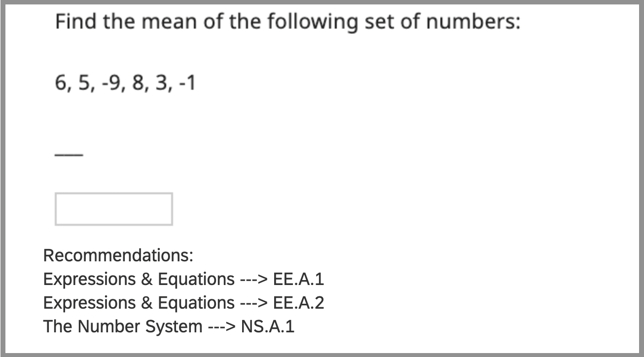Viewport: 644px width, 357px height.
Task: Select "The Number System" recommendation text
Action: click(123, 326)
